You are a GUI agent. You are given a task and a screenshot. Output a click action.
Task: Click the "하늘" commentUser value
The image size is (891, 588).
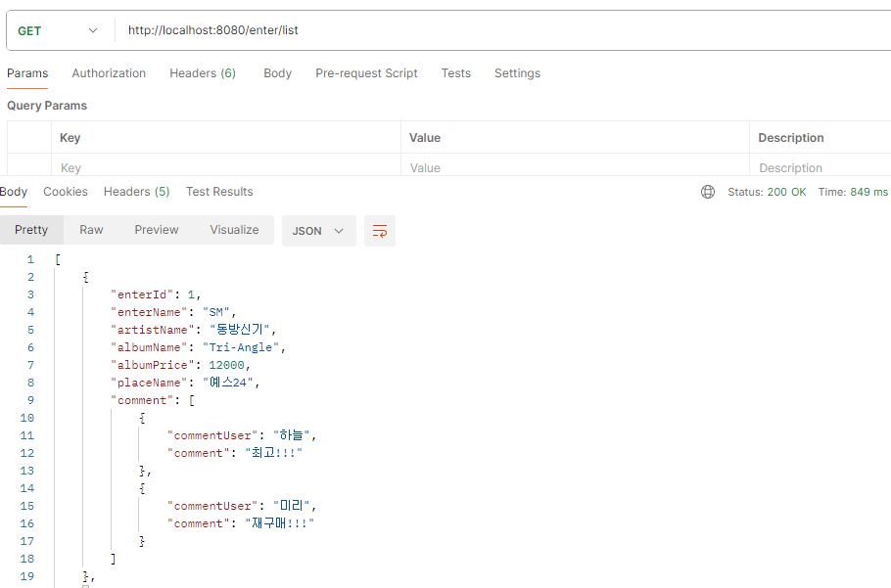292,435
